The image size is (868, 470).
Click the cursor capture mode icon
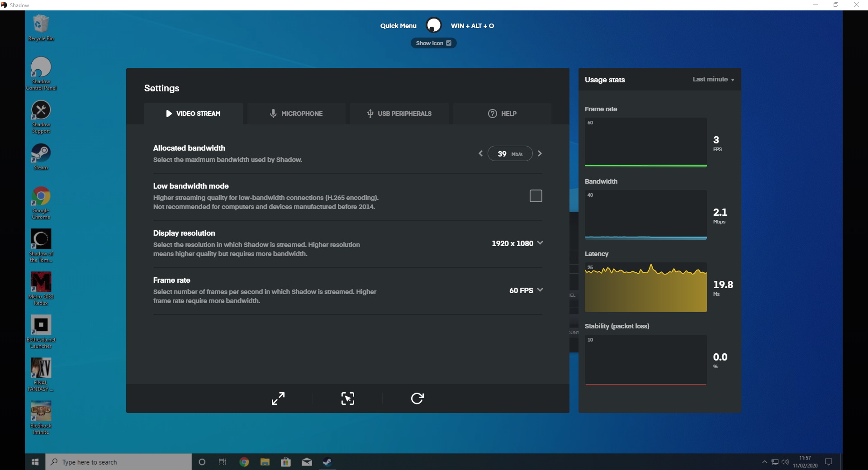click(x=348, y=399)
